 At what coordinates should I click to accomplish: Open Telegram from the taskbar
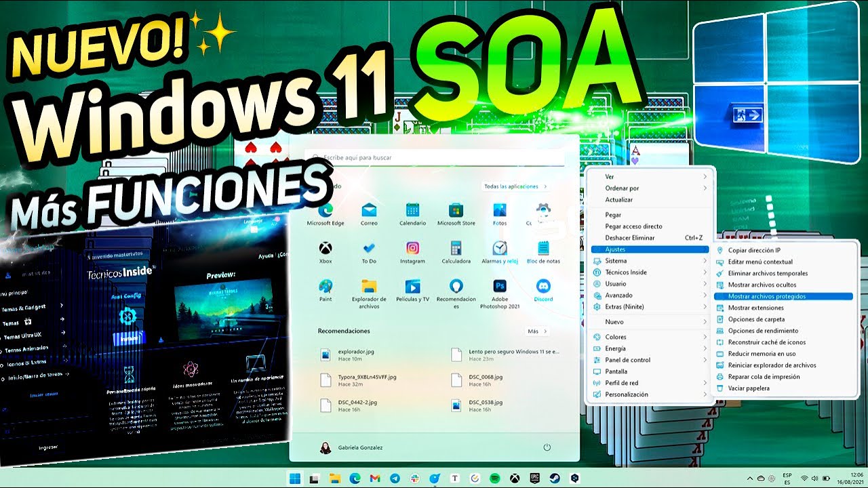pos(395,479)
